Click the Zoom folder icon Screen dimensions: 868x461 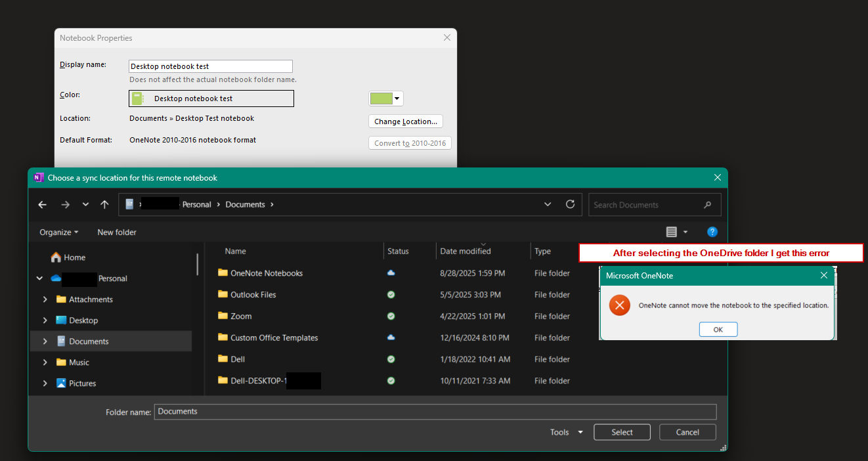click(x=223, y=316)
